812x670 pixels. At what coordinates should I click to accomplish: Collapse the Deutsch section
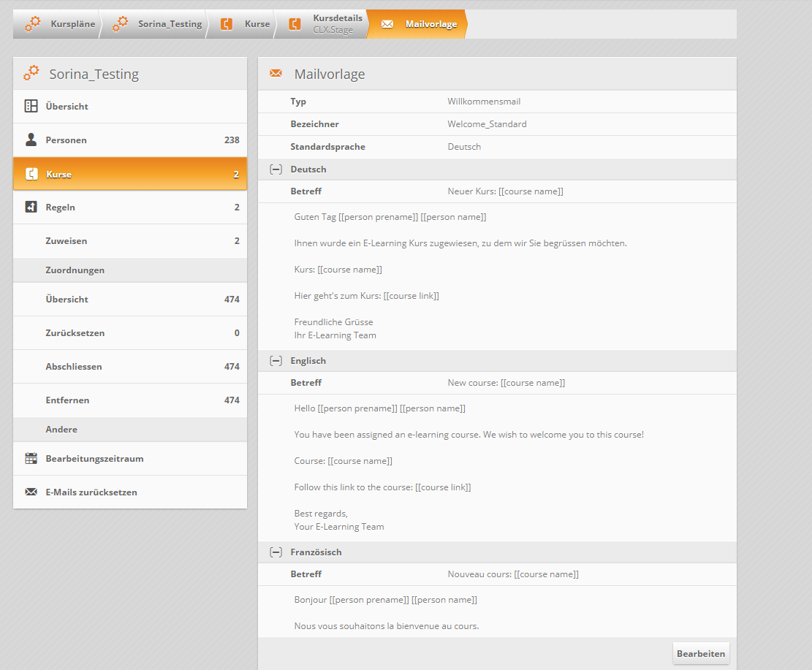point(276,170)
